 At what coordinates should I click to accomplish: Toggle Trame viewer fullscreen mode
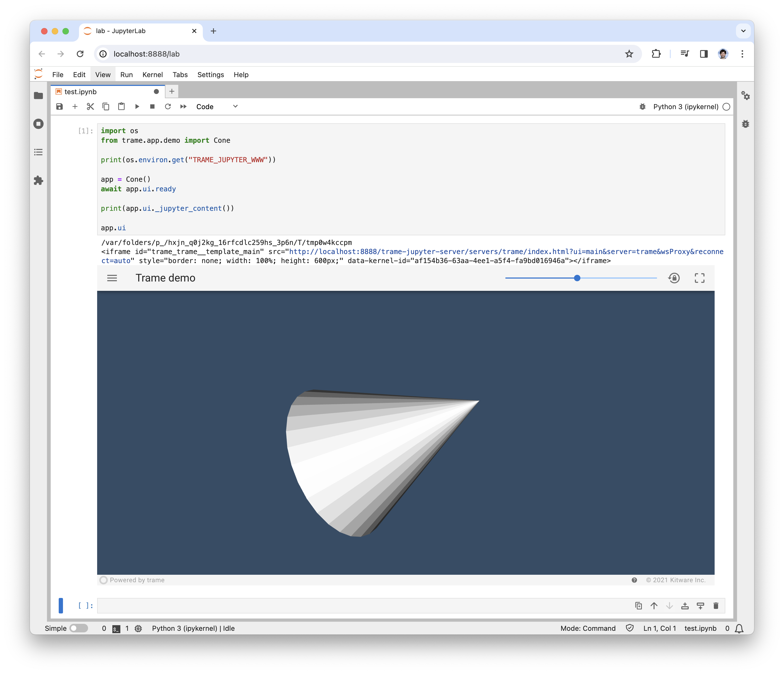[700, 278]
